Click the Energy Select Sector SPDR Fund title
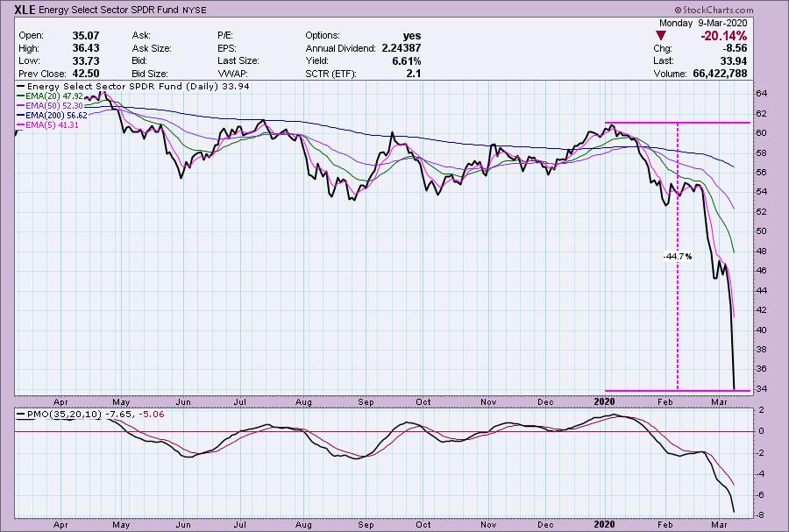 tap(108, 10)
